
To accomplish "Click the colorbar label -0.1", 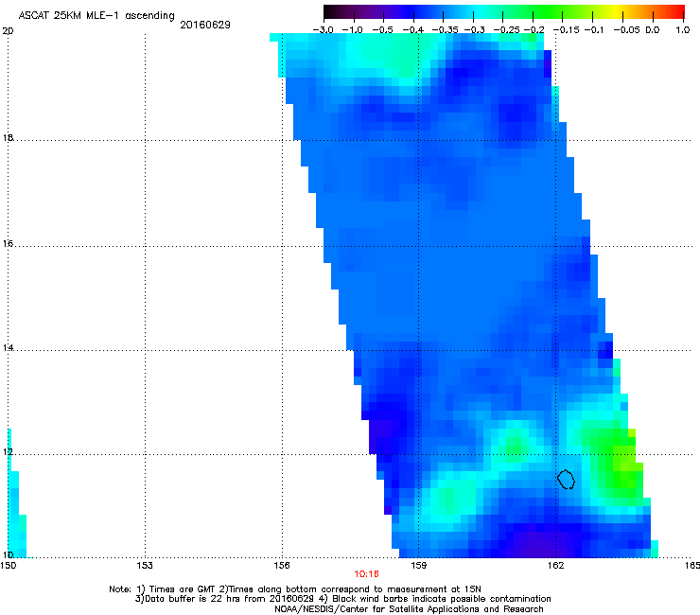I will coord(594,30).
